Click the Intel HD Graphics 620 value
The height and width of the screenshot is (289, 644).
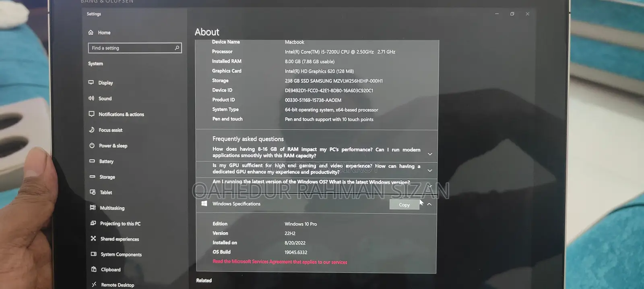click(x=320, y=71)
